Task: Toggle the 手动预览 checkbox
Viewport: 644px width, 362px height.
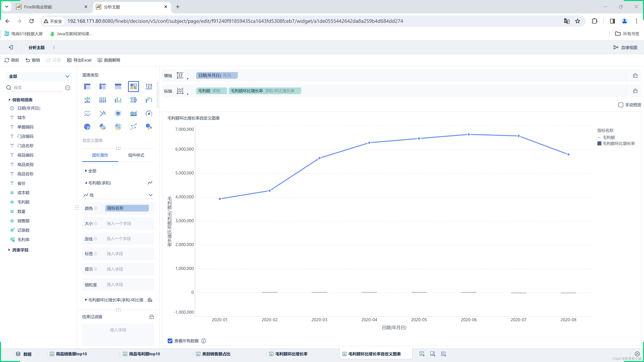Action: click(x=621, y=105)
